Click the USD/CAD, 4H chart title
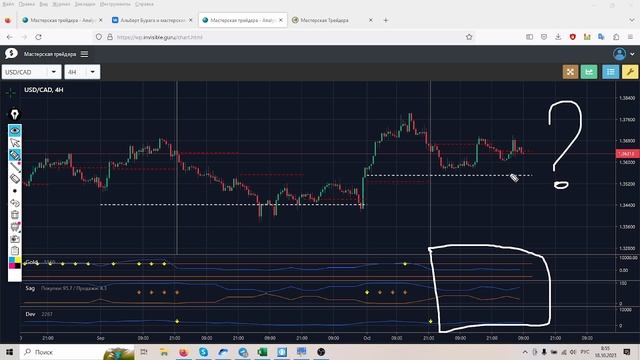Viewport: 640px width, 360px height. tap(44, 90)
